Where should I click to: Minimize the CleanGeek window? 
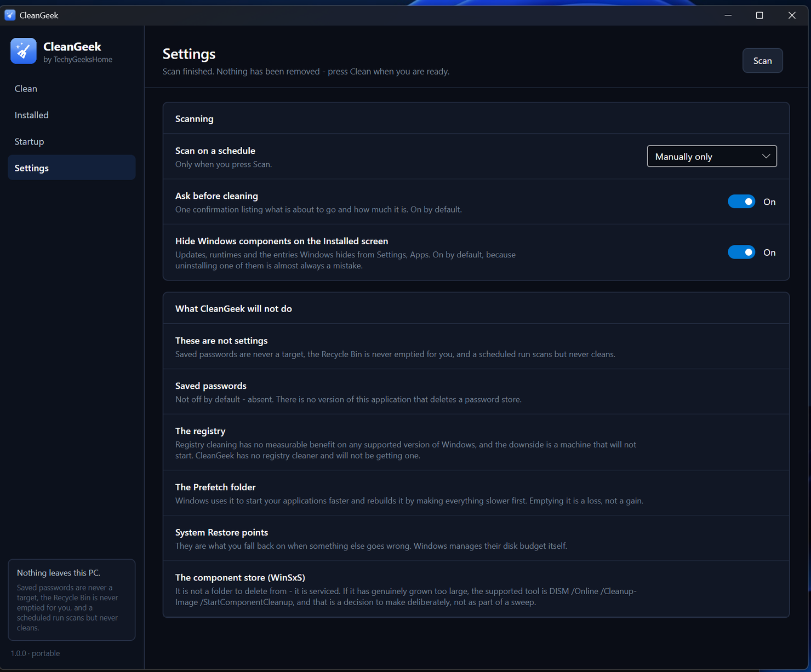coord(728,15)
